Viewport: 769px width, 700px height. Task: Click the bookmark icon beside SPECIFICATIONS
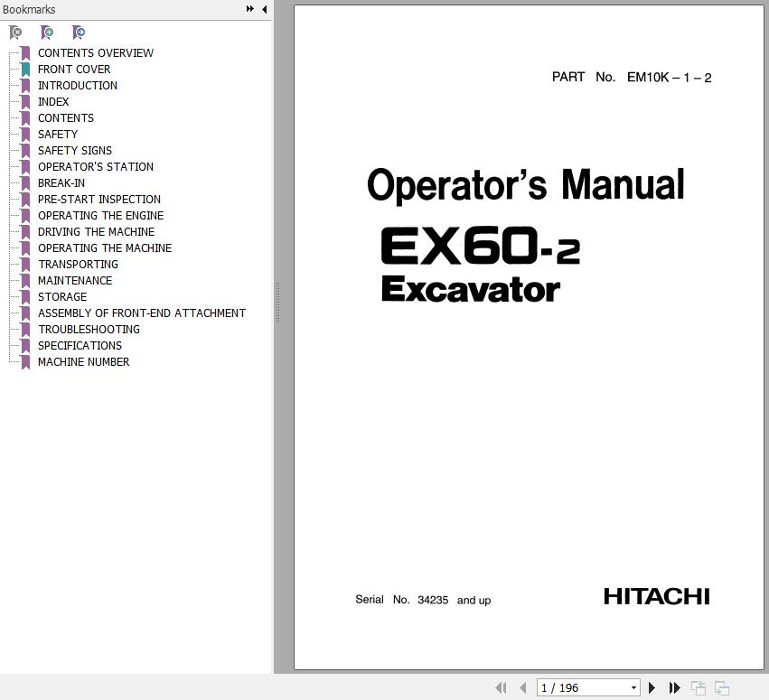click(x=25, y=346)
